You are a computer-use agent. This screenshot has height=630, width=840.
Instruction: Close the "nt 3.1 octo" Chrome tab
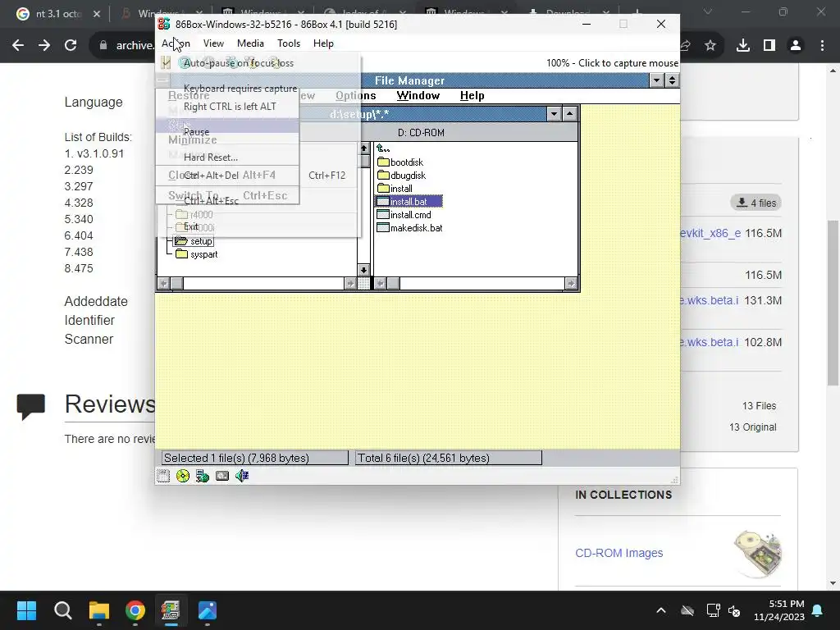[x=97, y=14]
